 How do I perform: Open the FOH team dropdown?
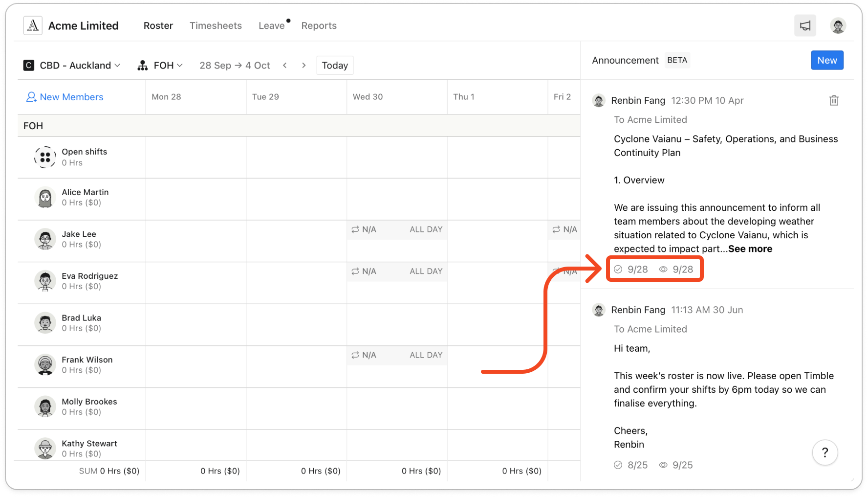[x=160, y=66]
